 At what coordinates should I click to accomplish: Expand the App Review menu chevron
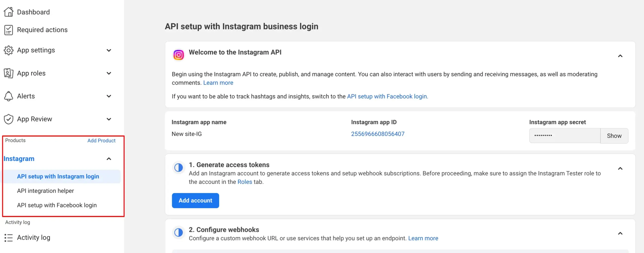tap(109, 119)
